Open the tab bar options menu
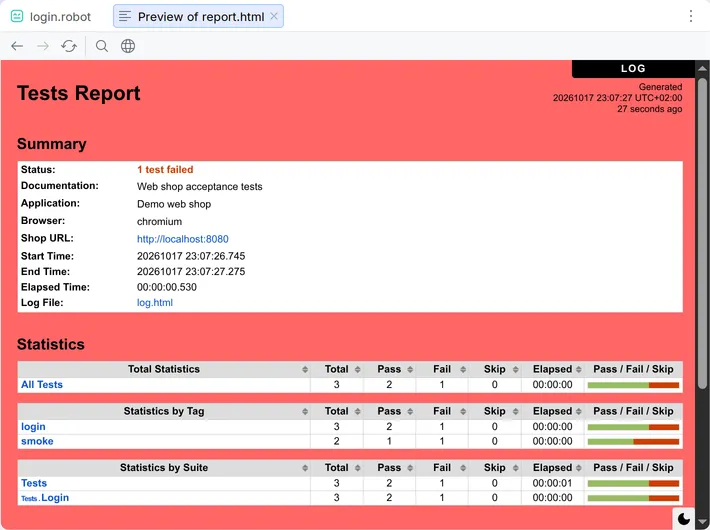 pyautogui.click(x=691, y=16)
